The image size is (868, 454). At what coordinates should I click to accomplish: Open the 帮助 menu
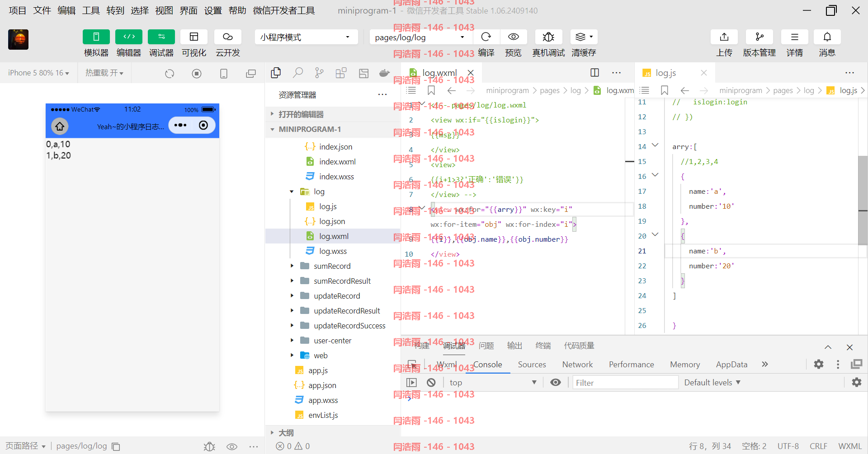237,10
